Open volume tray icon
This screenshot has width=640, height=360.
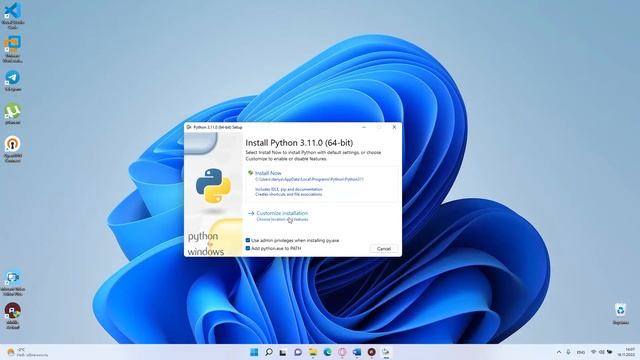[602, 352]
